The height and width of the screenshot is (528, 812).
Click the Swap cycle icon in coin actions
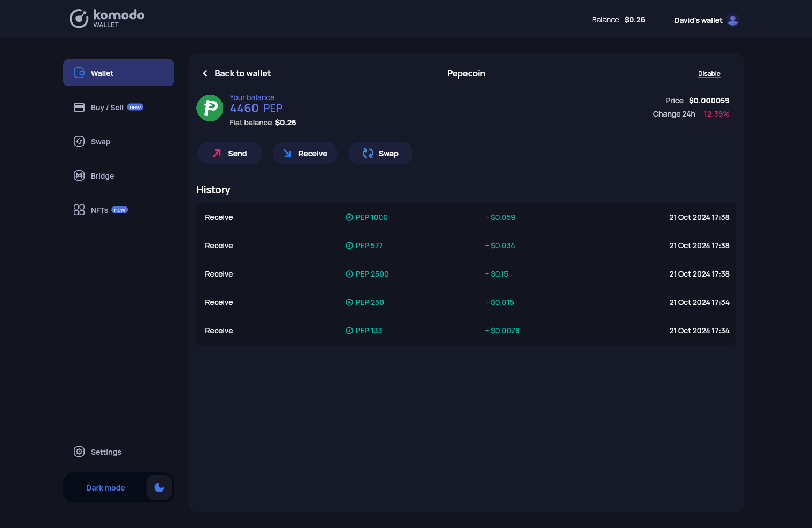click(x=368, y=153)
